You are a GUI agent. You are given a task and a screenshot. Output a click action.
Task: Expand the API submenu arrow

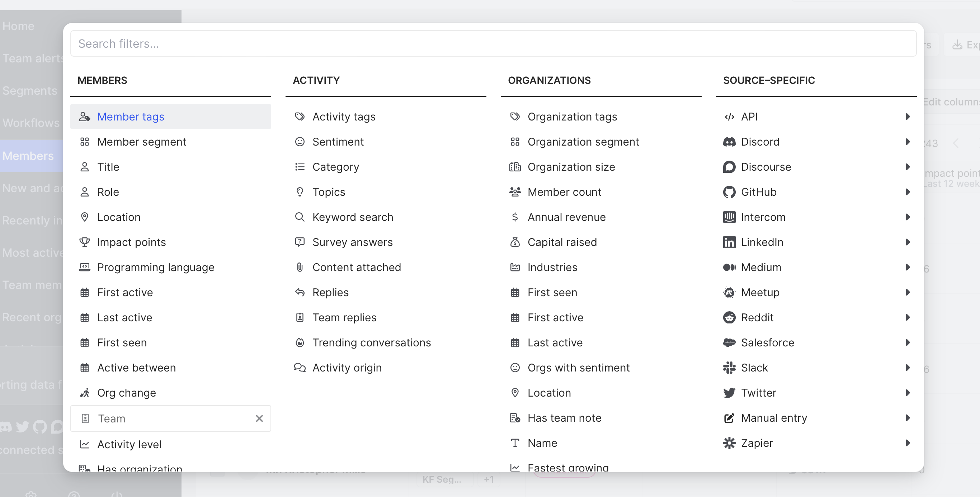(908, 117)
